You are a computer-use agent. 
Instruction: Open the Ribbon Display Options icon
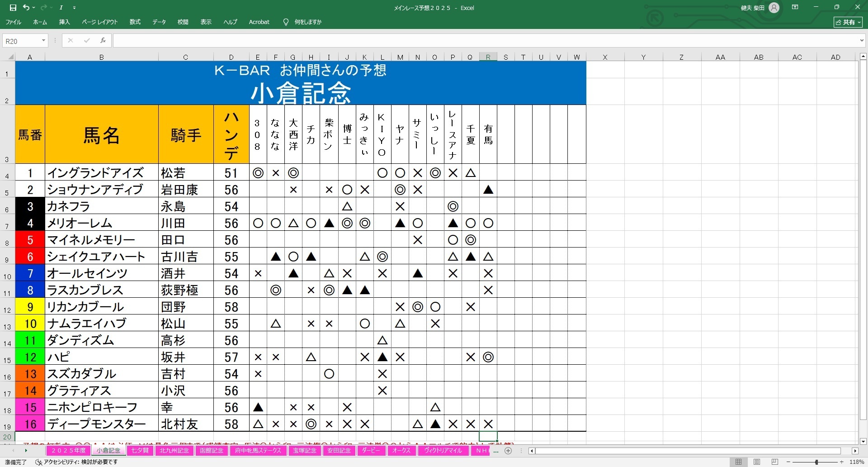tap(795, 8)
